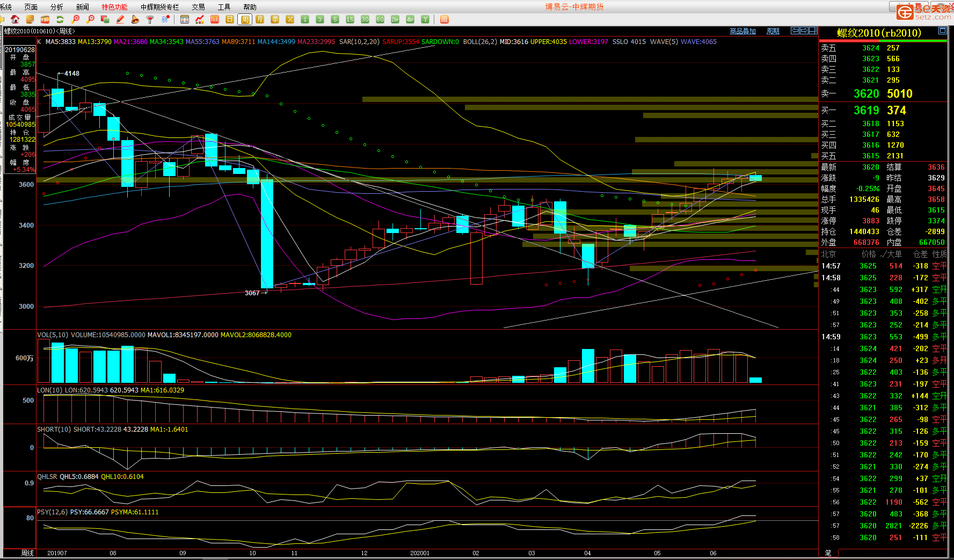Click the 螺纹2010(rb2010) contract title
This screenshot has width=954, height=560.
(x=879, y=33)
